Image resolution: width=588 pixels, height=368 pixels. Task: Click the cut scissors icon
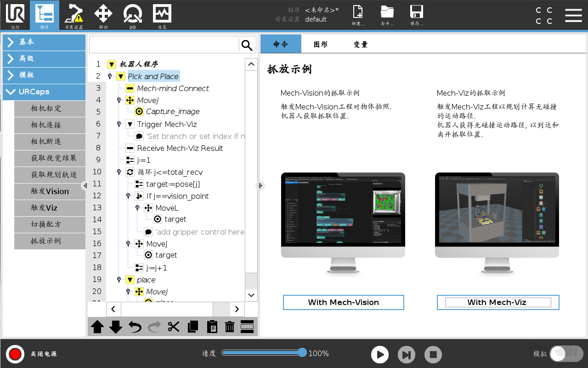[x=174, y=327]
